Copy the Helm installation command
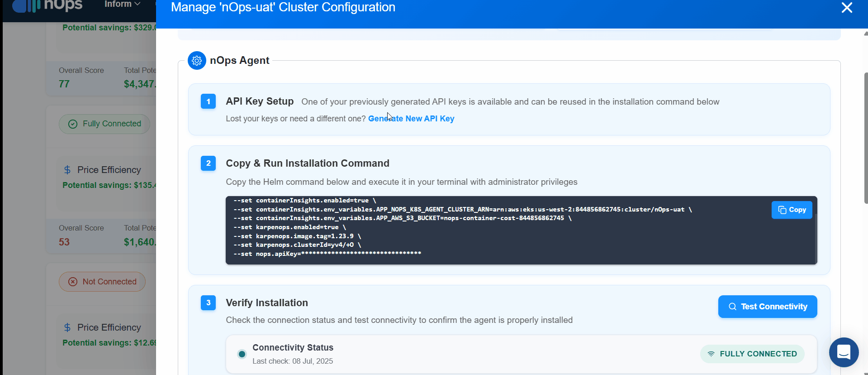The image size is (868, 375). point(792,210)
